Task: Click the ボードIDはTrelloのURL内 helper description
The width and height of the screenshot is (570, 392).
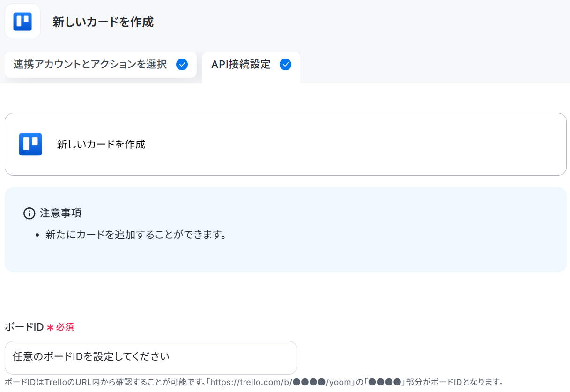Action: [x=254, y=382]
